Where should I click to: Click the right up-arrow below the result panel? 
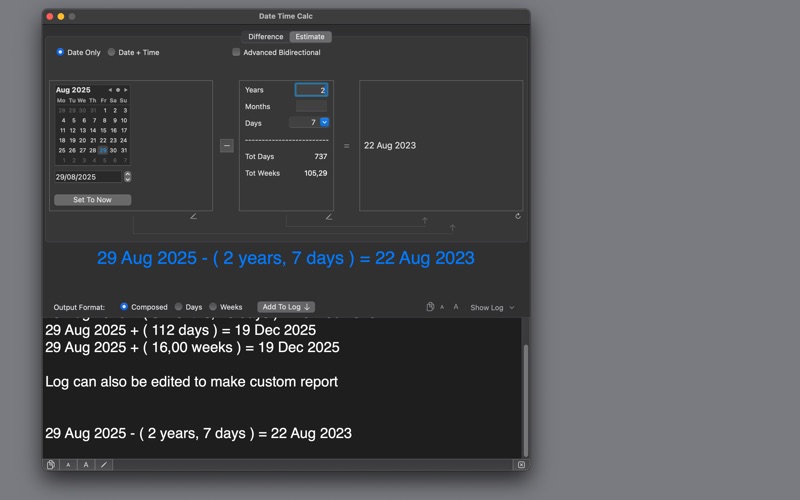click(452, 228)
